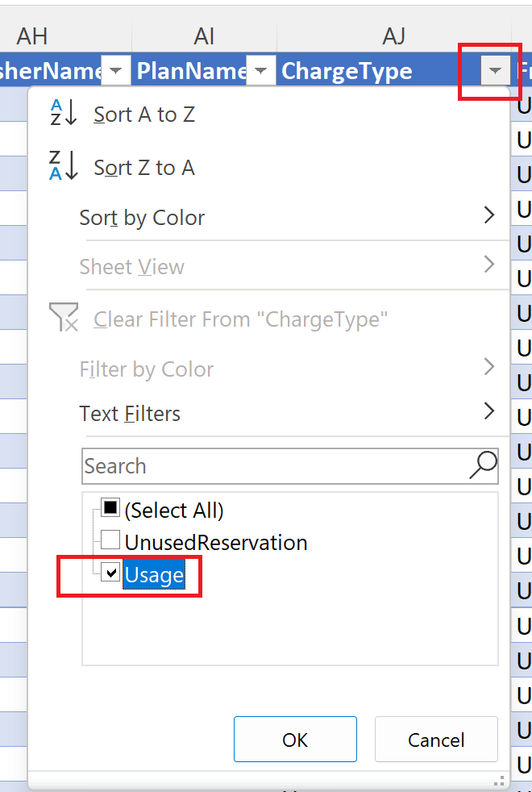The width and height of the screenshot is (532, 792).
Task: Choose Sort Z to A
Action: 144,168
